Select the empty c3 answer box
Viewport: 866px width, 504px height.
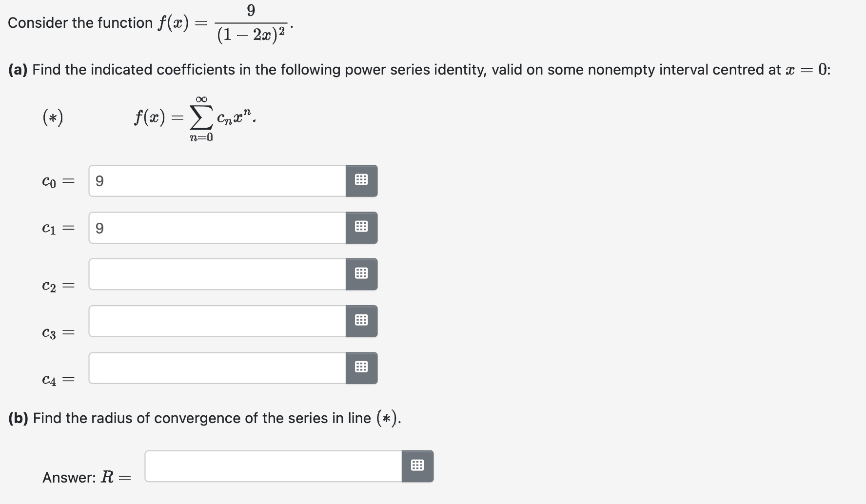tap(215, 321)
